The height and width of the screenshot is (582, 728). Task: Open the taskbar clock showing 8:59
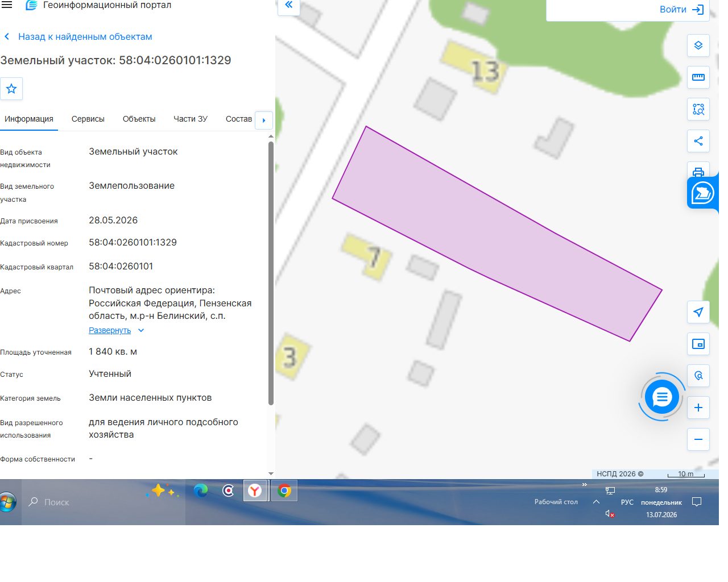point(661,502)
